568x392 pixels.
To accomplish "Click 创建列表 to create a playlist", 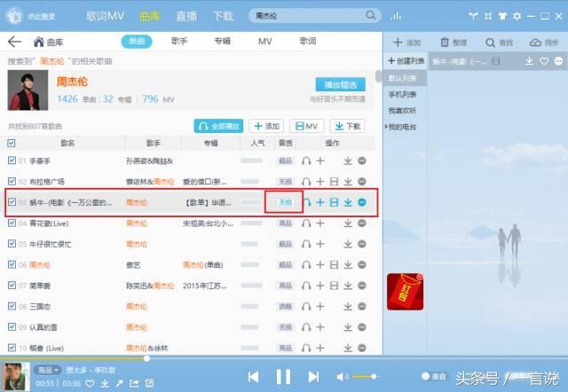I will (406, 61).
